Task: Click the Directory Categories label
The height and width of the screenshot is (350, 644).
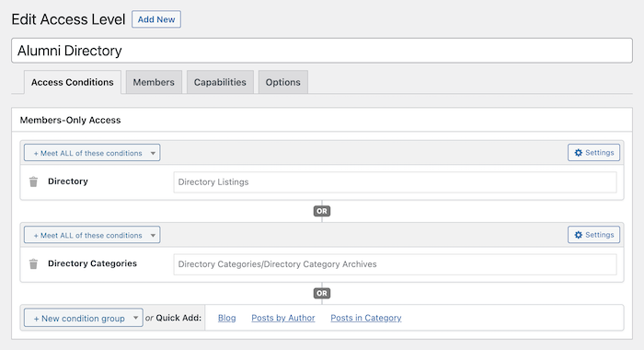Action: click(92, 263)
